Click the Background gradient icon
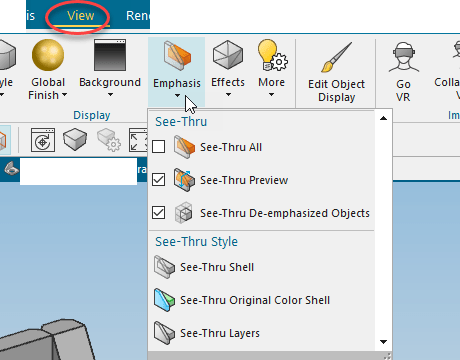The width and height of the screenshot is (460, 360). click(x=110, y=55)
